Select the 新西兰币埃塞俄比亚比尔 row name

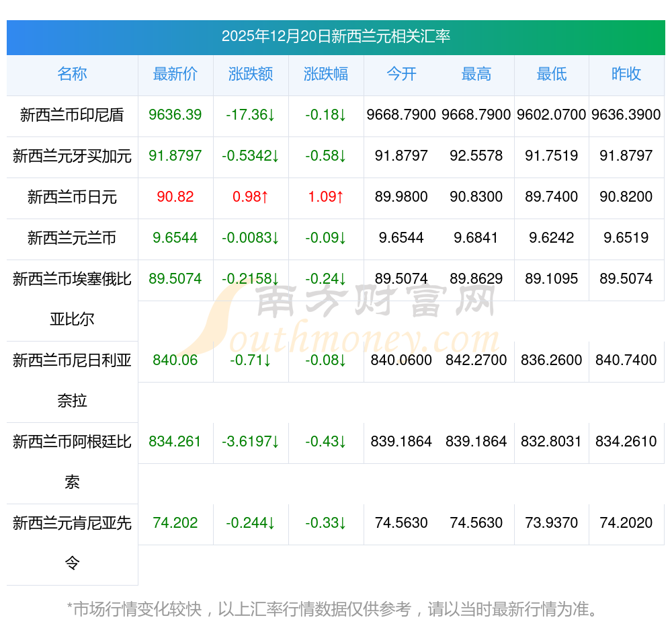pos(72,298)
